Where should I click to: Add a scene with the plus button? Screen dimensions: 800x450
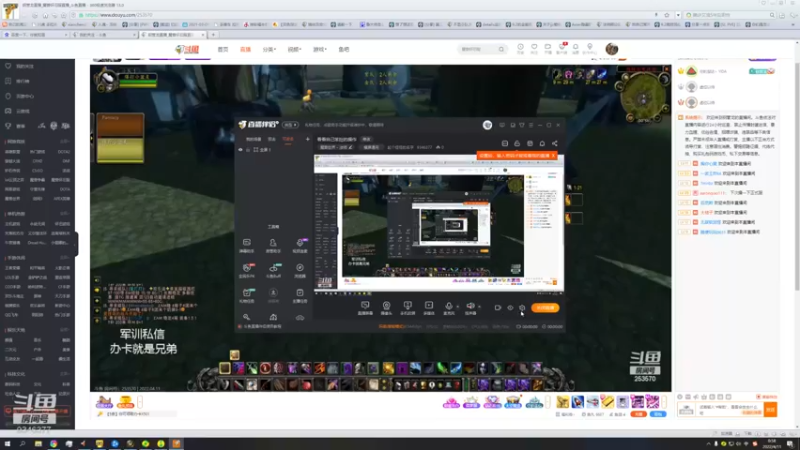click(x=307, y=139)
